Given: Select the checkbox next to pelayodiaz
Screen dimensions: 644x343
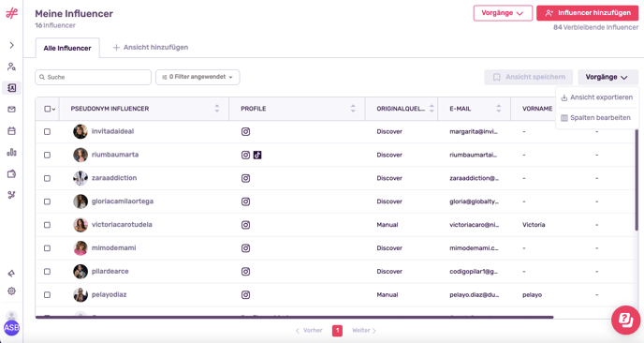Looking at the screenshot, I should coord(47,295).
